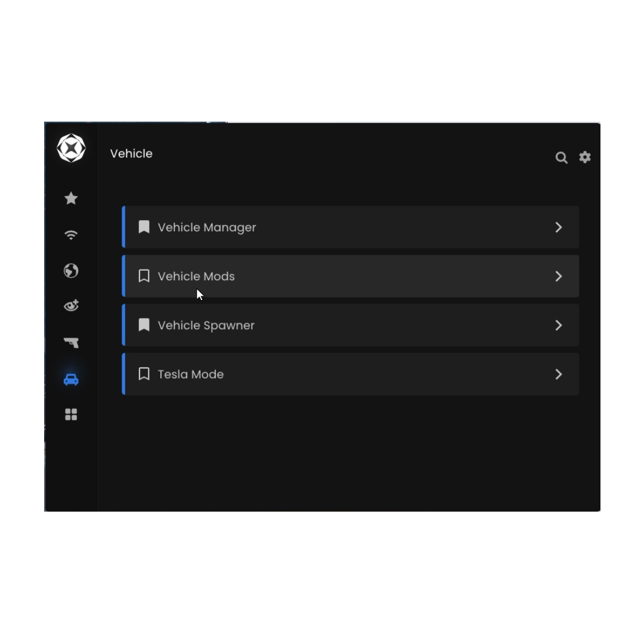
Task: Toggle bookmark on Vehicle Manager
Action: pyautogui.click(x=144, y=227)
